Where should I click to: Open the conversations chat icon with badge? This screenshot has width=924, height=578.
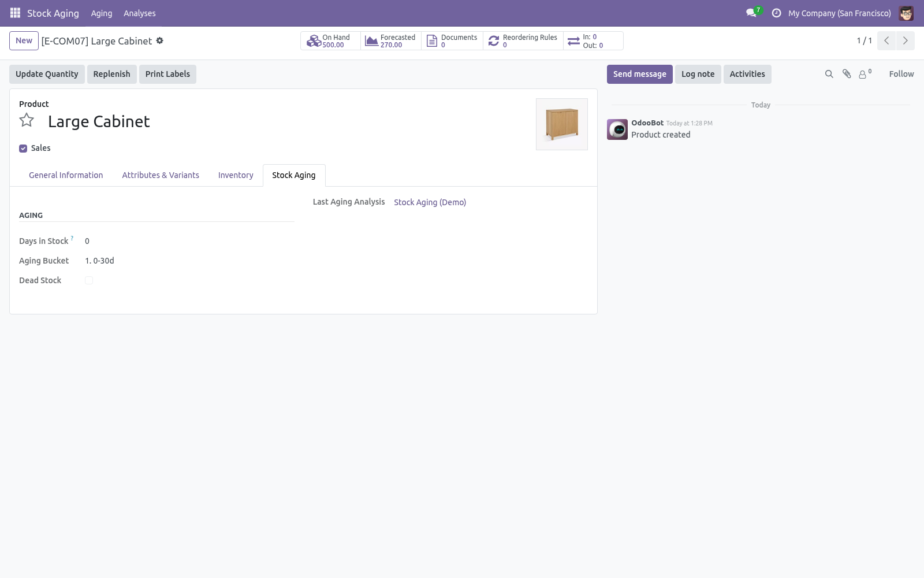(x=751, y=13)
